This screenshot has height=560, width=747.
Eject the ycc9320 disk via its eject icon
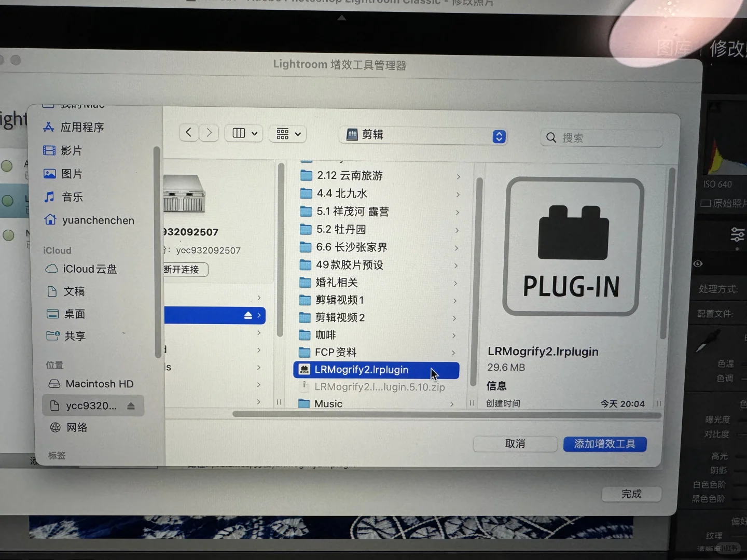point(131,406)
